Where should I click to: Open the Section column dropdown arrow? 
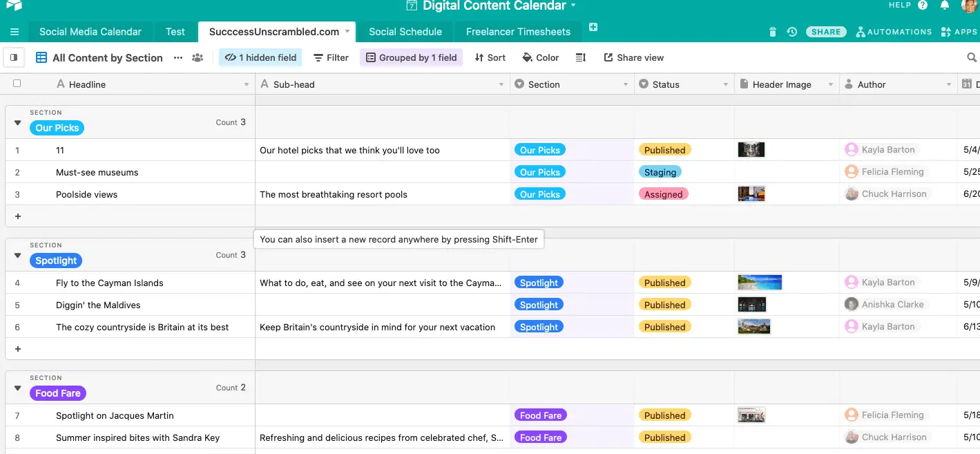tap(626, 85)
